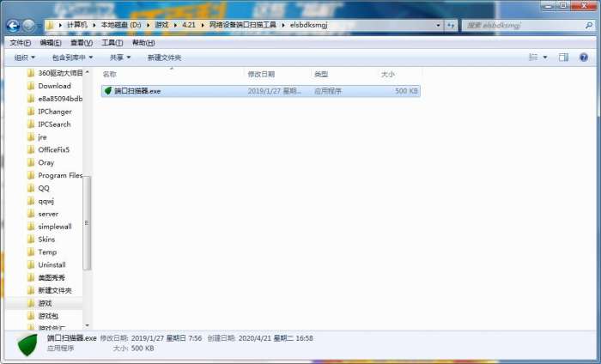
Task: Open the 帮助(H) menu
Action: [x=143, y=43]
